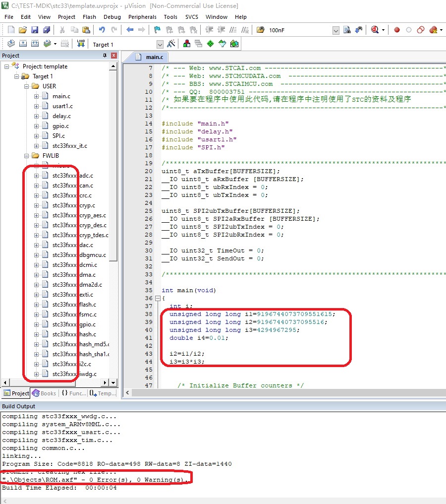Select the main.c editor tab
Viewport: 446px width, 504px height.
[150, 57]
